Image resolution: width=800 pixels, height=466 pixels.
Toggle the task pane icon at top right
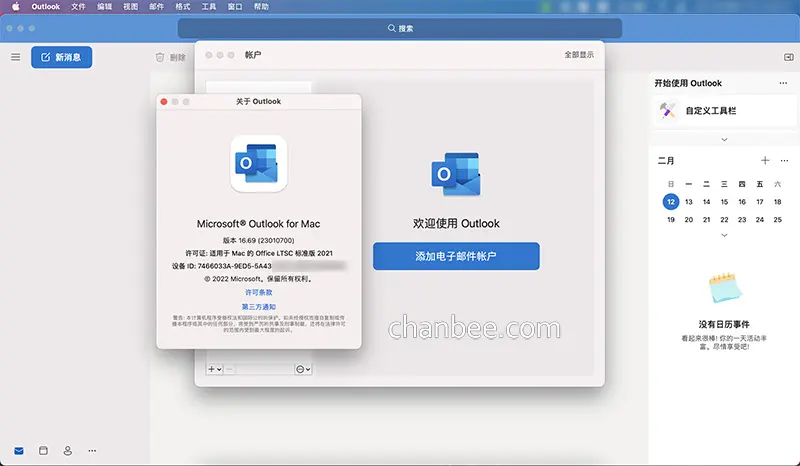pyautogui.click(x=789, y=57)
